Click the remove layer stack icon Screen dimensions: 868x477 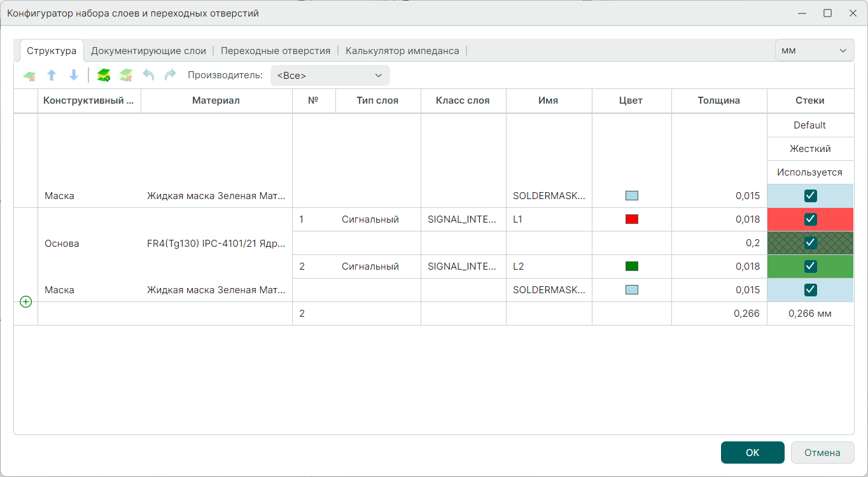(x=126, y=76)
